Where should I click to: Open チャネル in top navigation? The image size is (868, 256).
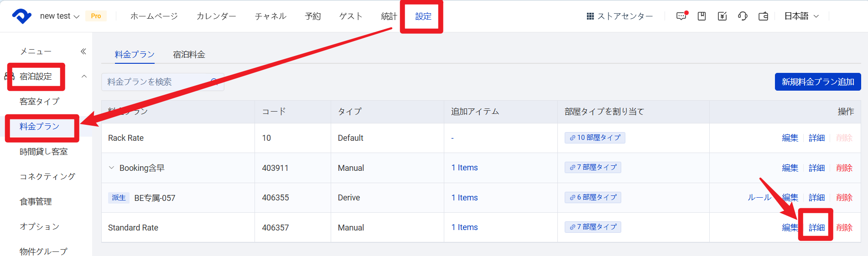pos(270,16)
